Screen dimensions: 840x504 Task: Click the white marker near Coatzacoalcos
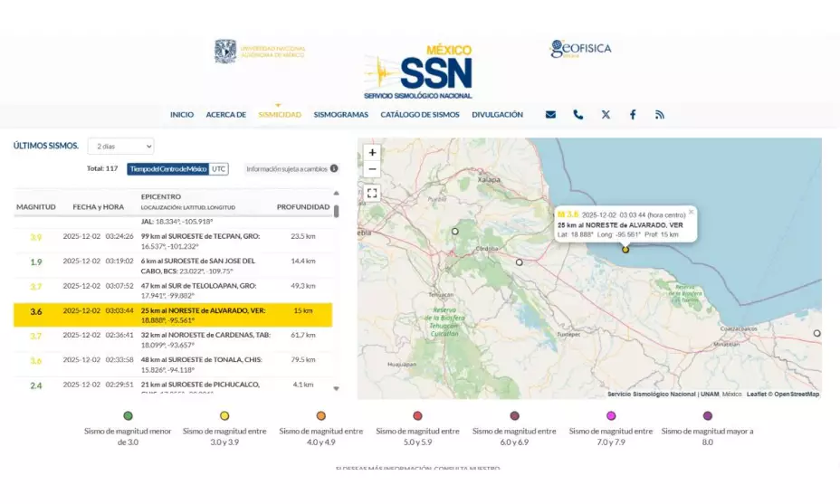click(817, 333)
